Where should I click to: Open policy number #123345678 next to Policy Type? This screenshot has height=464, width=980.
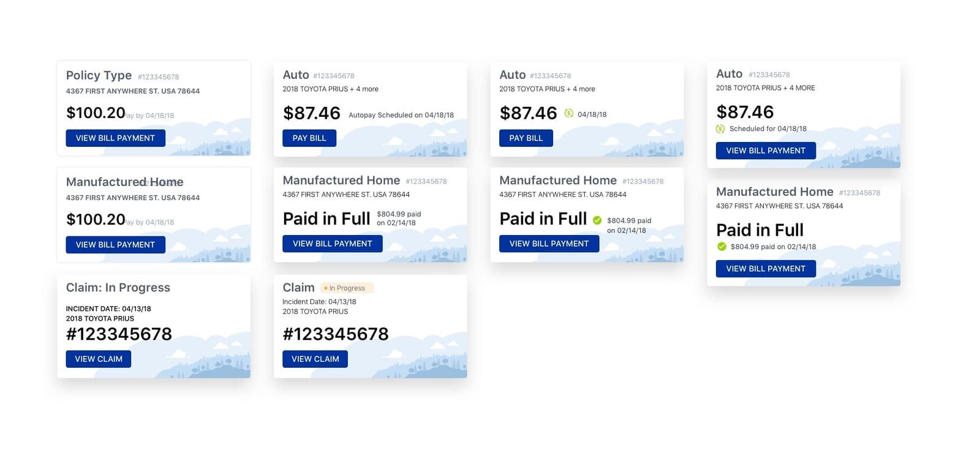[159, 77]
